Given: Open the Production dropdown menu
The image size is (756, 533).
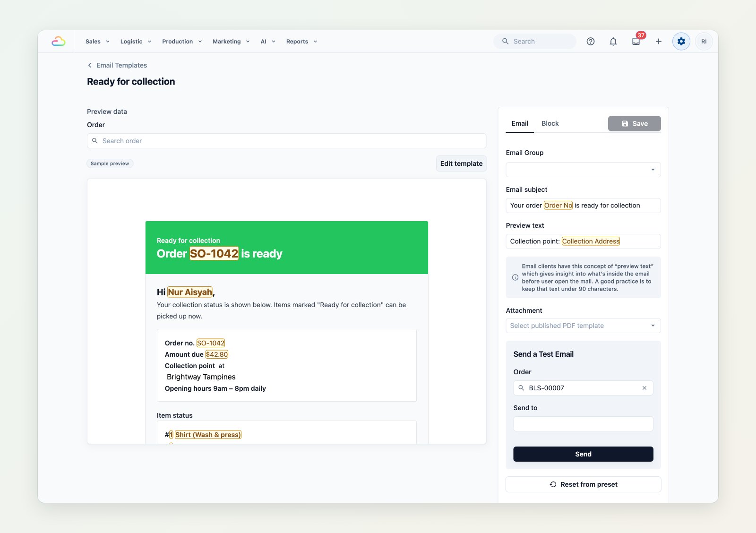Looking at the screenshot, I should tap(182, 42).
